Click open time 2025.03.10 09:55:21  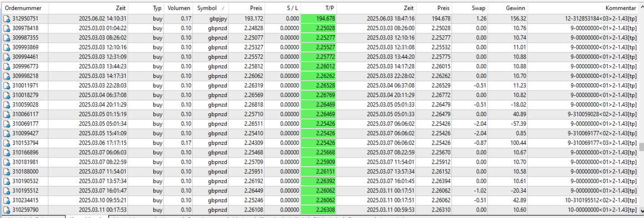(103, 200)
